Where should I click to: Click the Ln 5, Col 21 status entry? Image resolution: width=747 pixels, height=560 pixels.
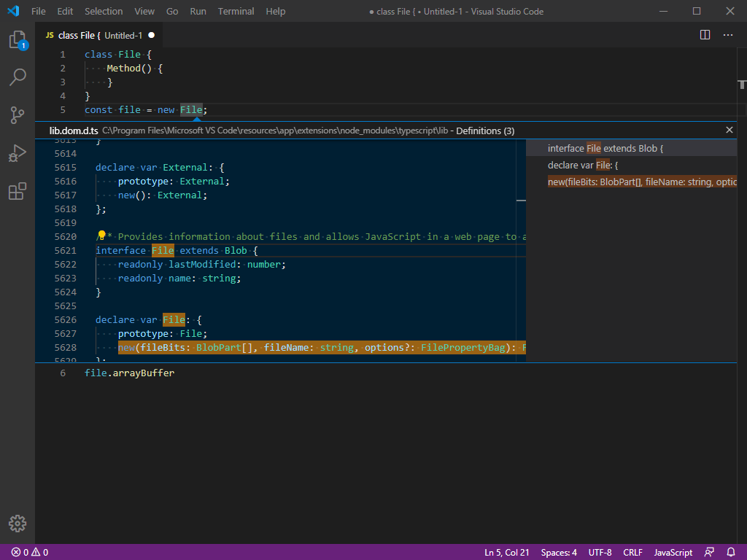(506, 553)
